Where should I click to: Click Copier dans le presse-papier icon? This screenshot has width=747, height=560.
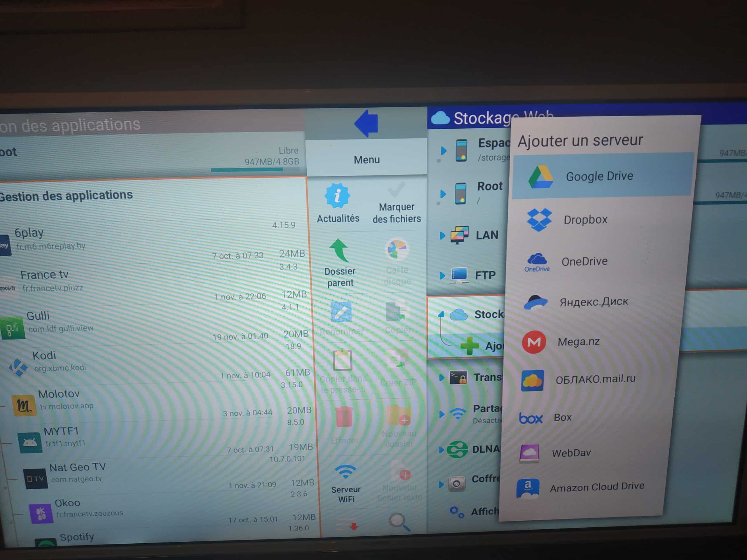(x=342, y=360)
